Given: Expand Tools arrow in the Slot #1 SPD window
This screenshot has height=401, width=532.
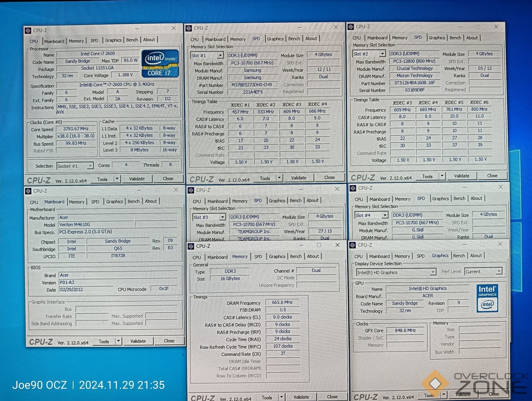Looking at the screenshot, I should [279, 178].
